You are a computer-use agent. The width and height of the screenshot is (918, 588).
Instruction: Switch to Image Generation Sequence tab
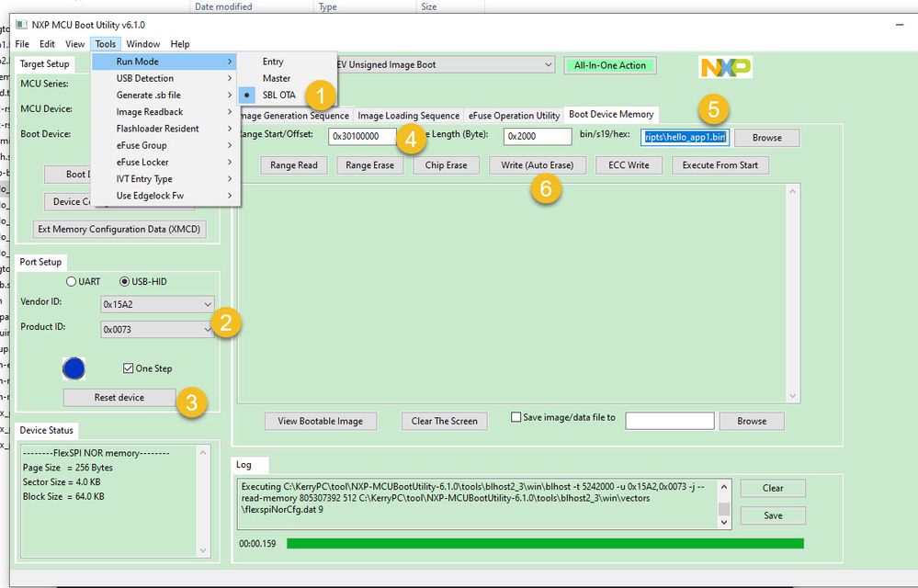294,116
